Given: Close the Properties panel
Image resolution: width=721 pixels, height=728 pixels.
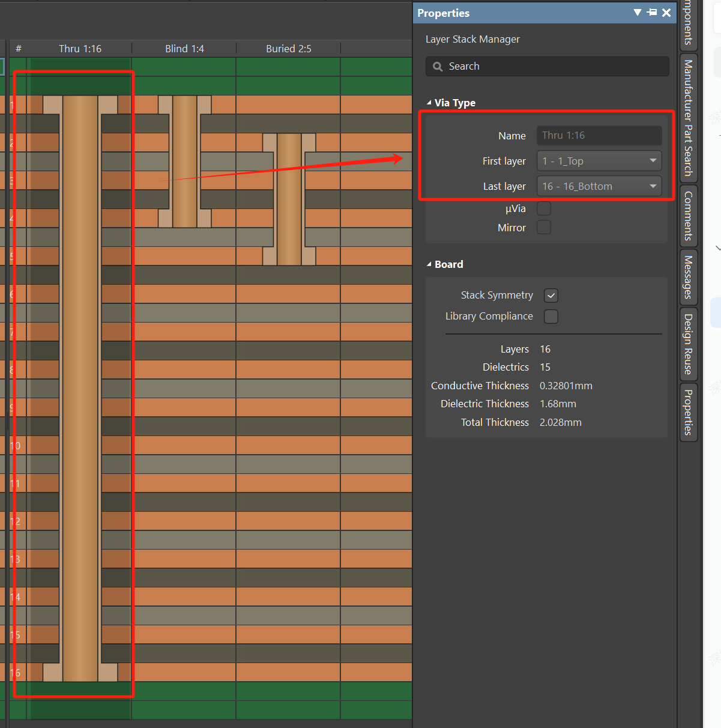Looking at the screenshot, I should 666,13.
